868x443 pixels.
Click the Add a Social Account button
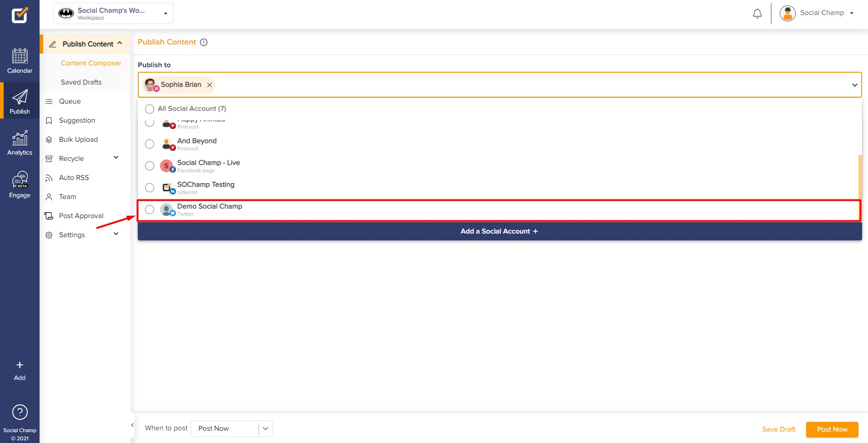(499, 231)
